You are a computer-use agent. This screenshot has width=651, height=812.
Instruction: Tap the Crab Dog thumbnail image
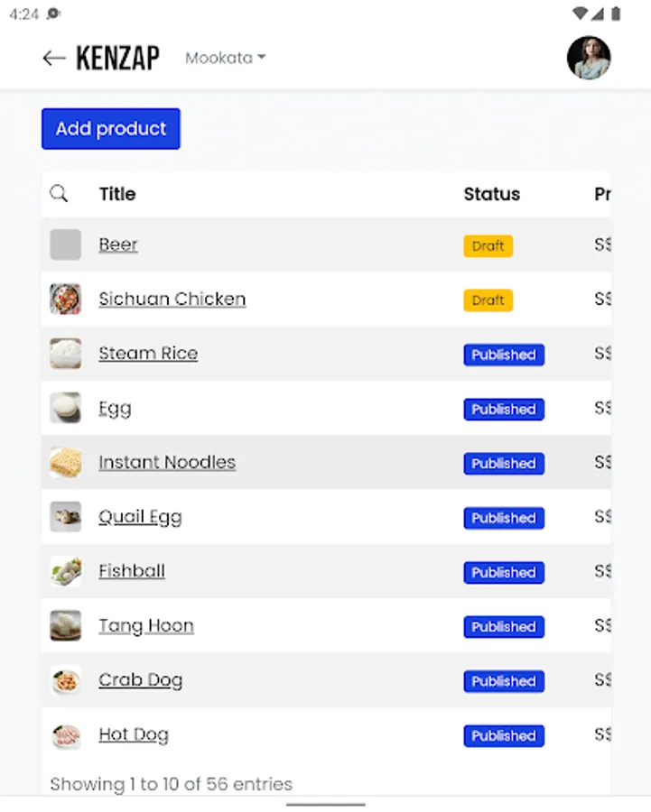pyautogui.click(x=65, y=680)
